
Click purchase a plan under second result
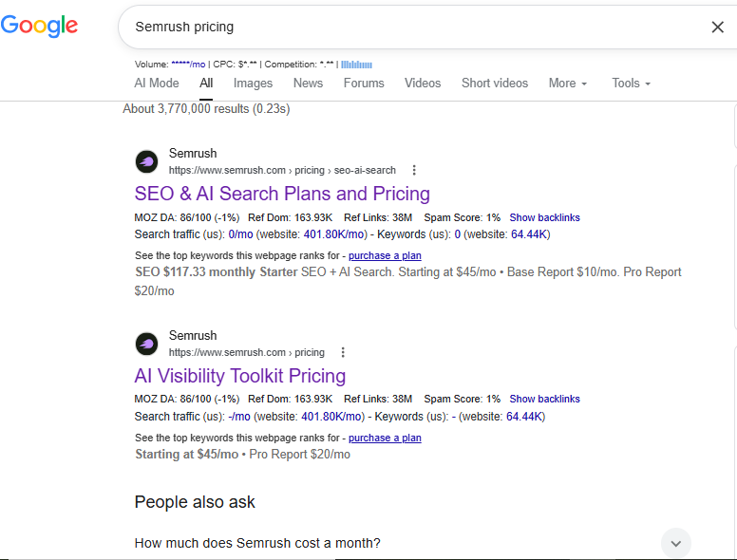(385, 438)
